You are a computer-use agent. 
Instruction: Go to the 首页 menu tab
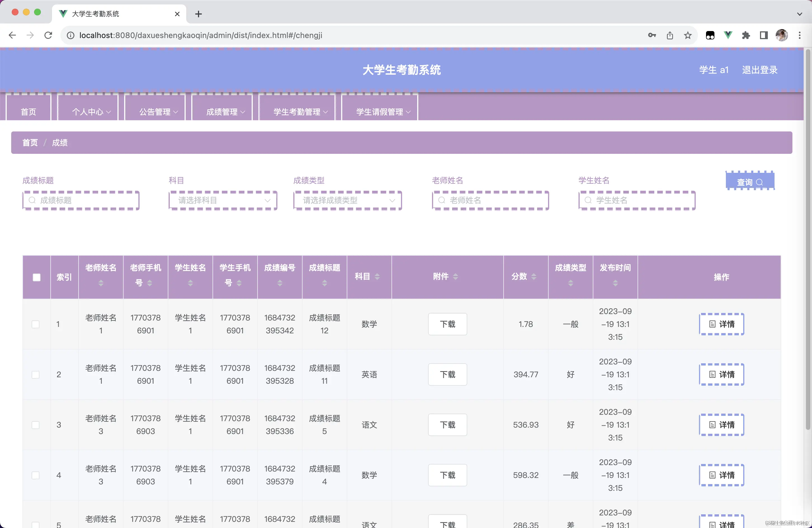click(x=28, y=112)
